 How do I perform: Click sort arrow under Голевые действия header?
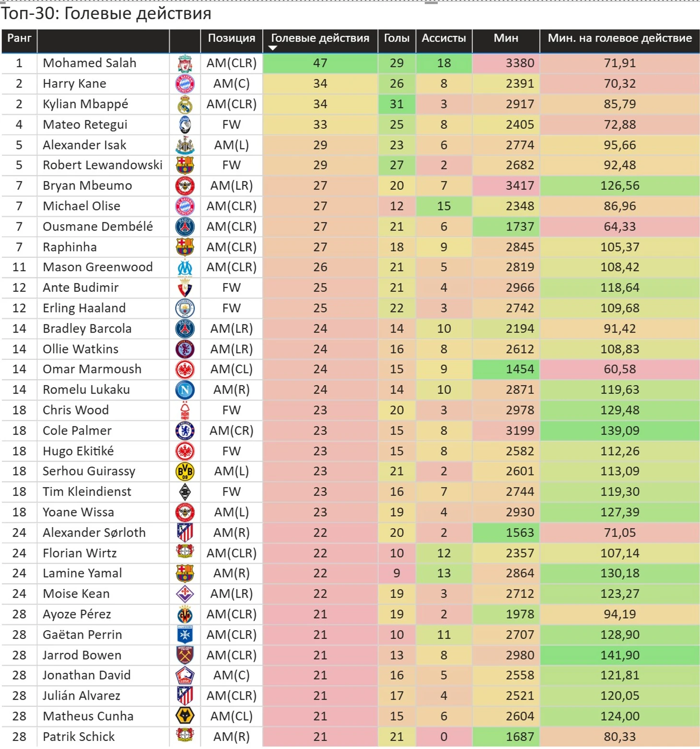coord(273,48)
